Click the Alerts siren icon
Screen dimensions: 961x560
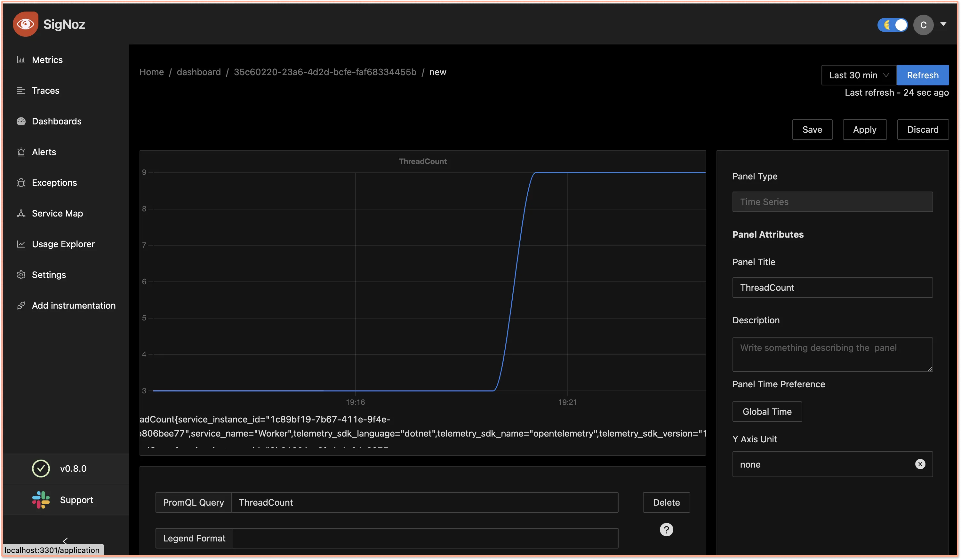[x=21, y=152]
